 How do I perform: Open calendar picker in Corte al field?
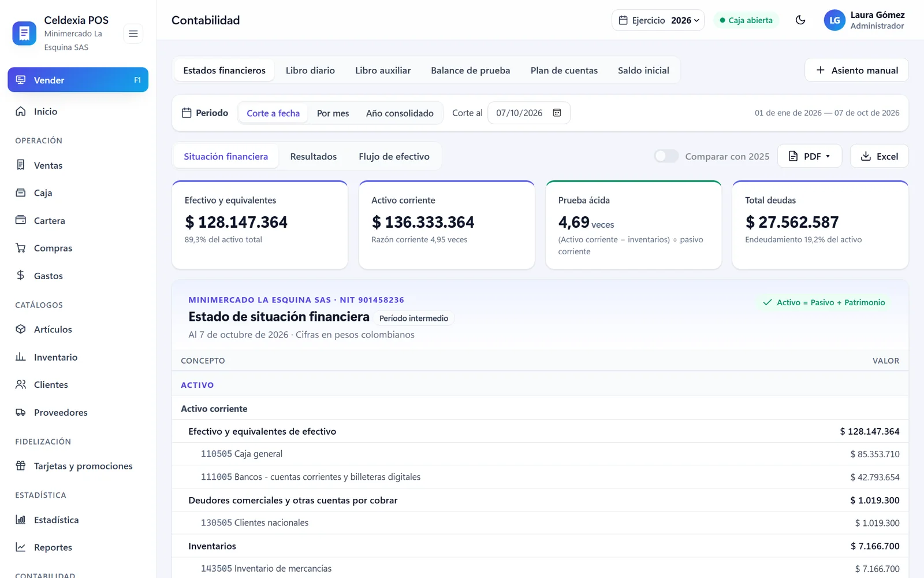pyautogui.click(x=557, y=113)
